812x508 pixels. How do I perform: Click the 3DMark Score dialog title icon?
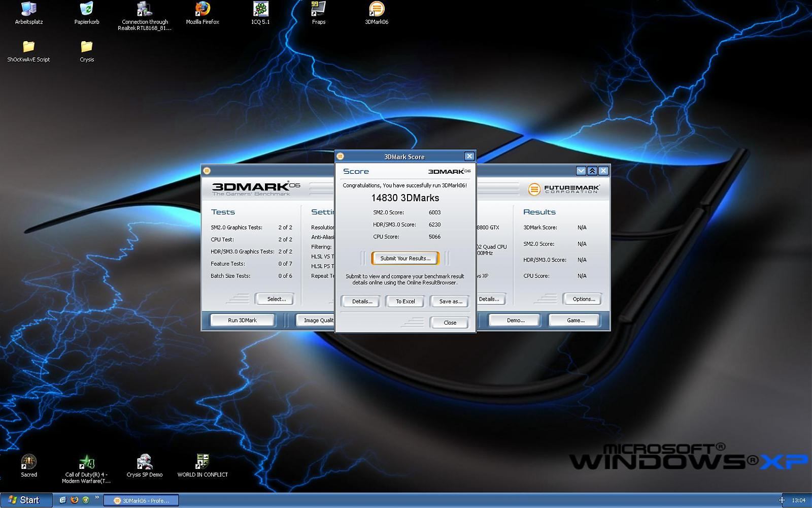pyautogui.click(x=341, y=156)
